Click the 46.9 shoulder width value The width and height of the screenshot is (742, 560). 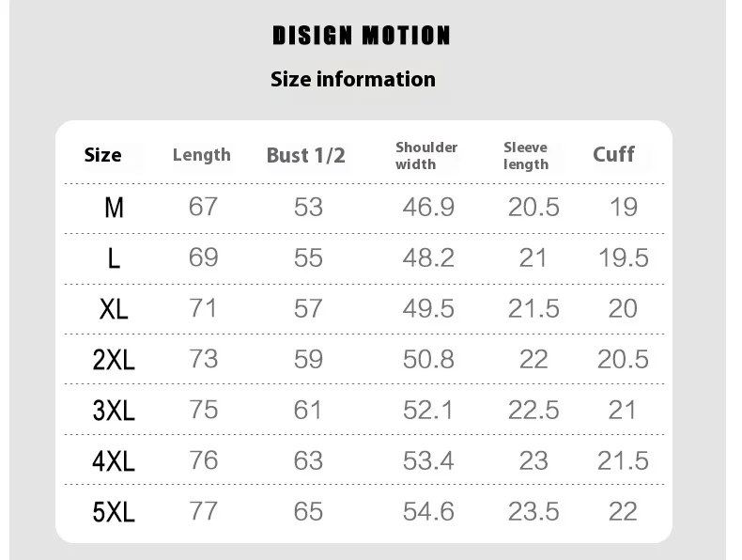(428, 208)
